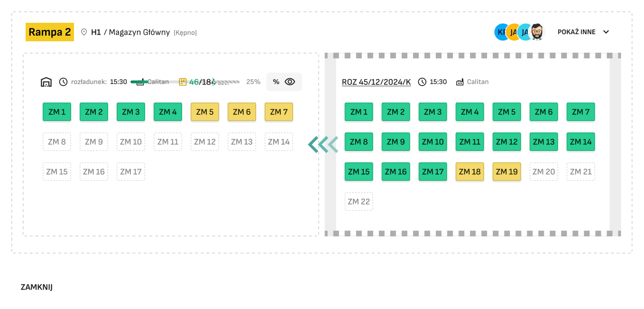
Task: Click the unloading progress bar in rozładunek panel
Action: click(x=185, y=82)
